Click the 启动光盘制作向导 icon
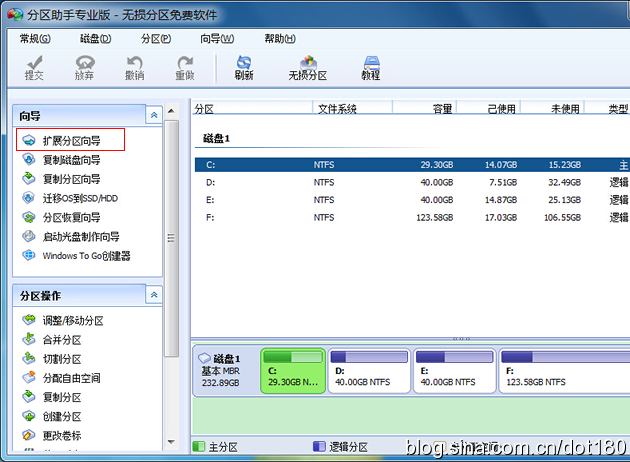 point(29,236)
